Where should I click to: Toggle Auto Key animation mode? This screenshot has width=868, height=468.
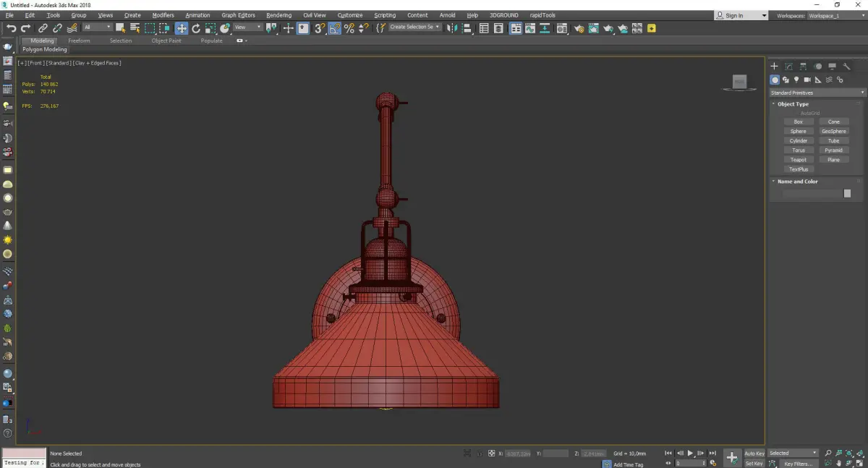(754, 454)
